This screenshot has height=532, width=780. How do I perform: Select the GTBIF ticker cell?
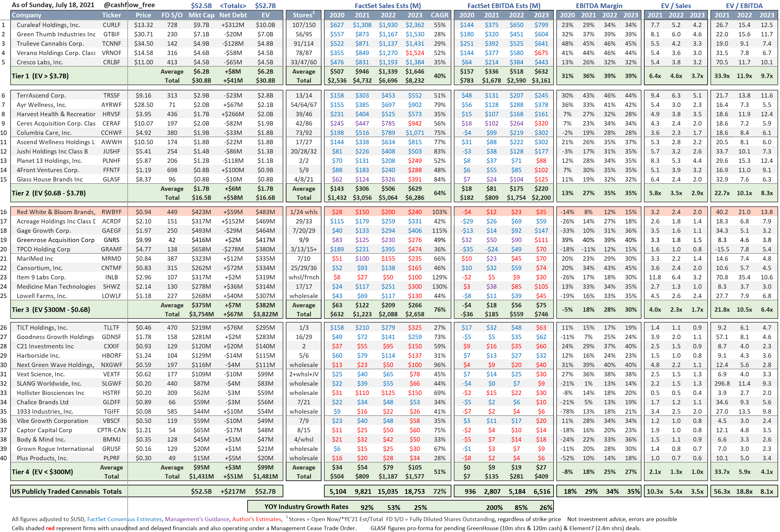112,34
